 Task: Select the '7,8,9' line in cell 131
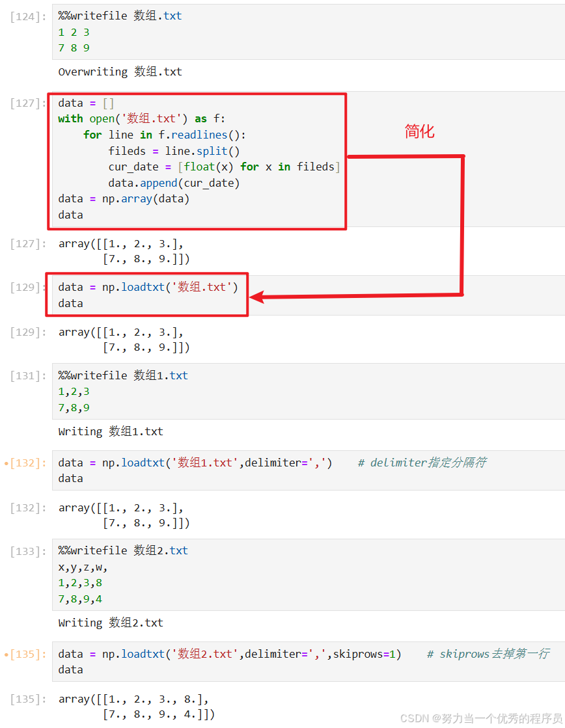tap(74, 408)
